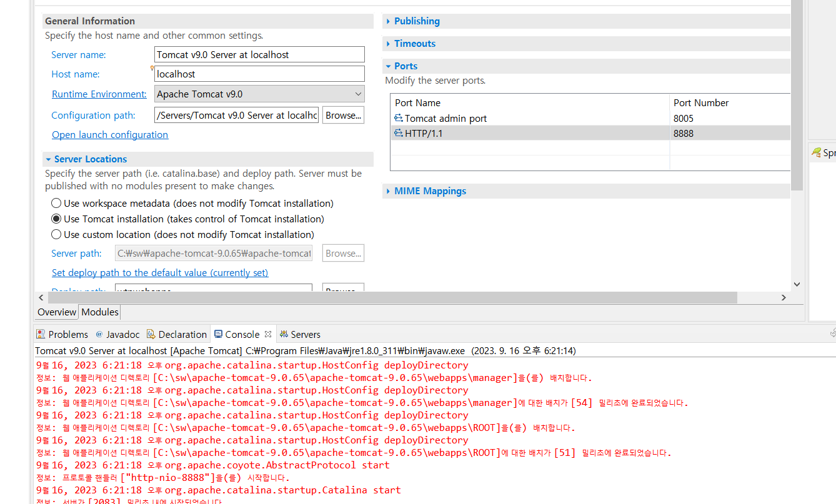
Task: Select the HTTP/1.1 row text
Action: point(424,133)
